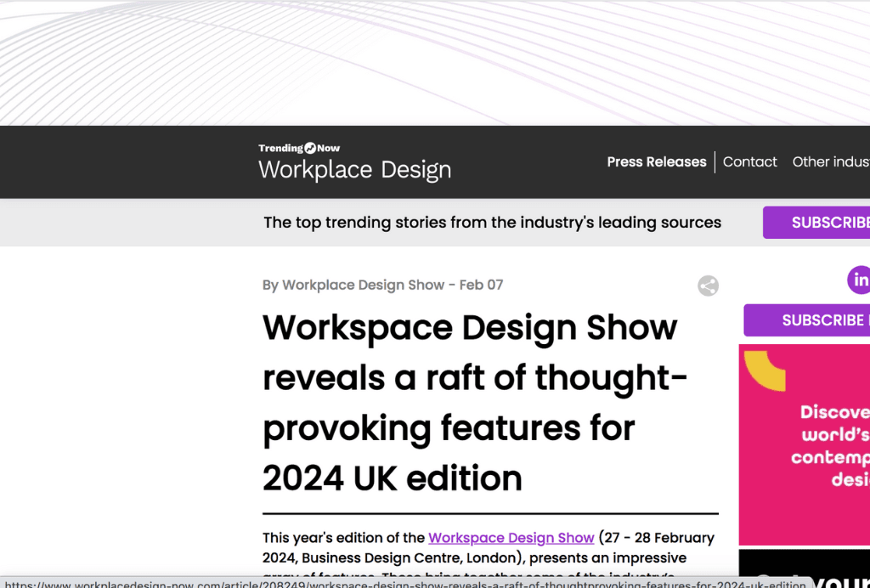Viewport: 870px width, 588px height.
Task: Click the share icon beside the byline
Action: click(708, 286)
